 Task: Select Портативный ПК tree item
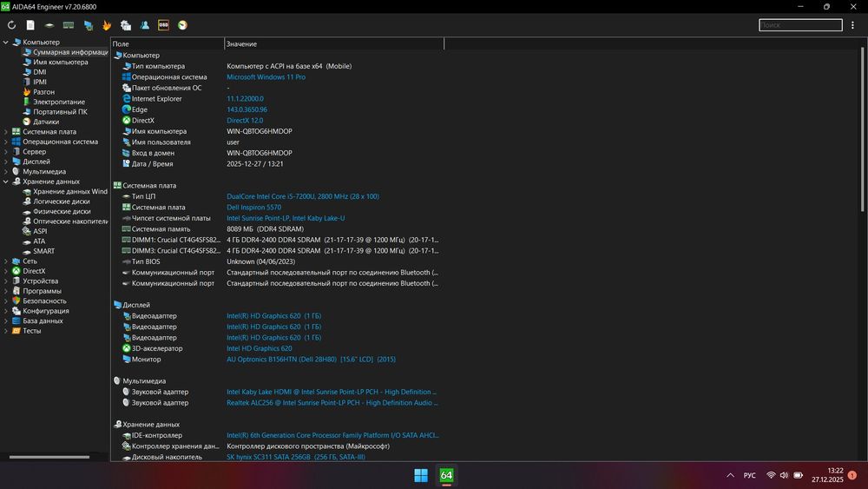click(55, 112)
